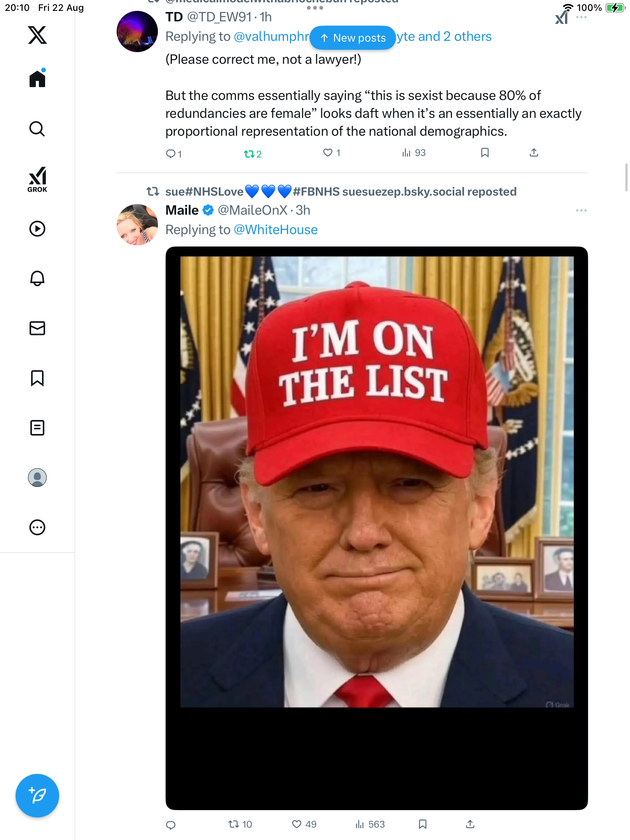Open Messages envelope icon
Screen dimensions: 630x840
(37, 328)
